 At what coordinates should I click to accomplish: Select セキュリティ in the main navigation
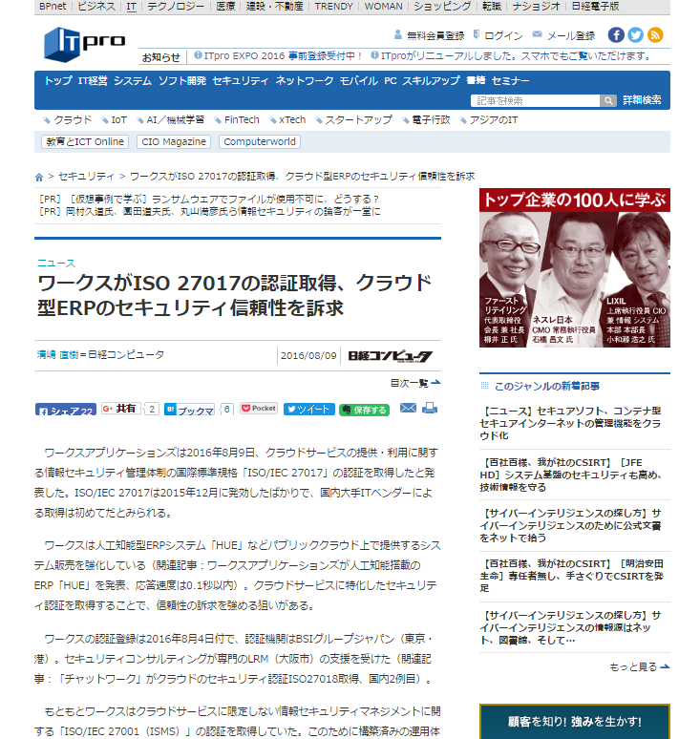[241, 80]
